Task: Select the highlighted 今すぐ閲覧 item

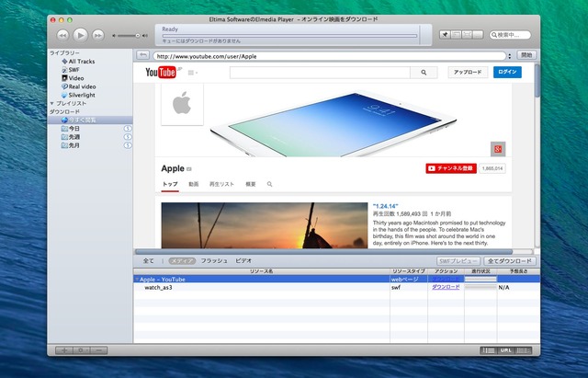Action: [90, 120]
